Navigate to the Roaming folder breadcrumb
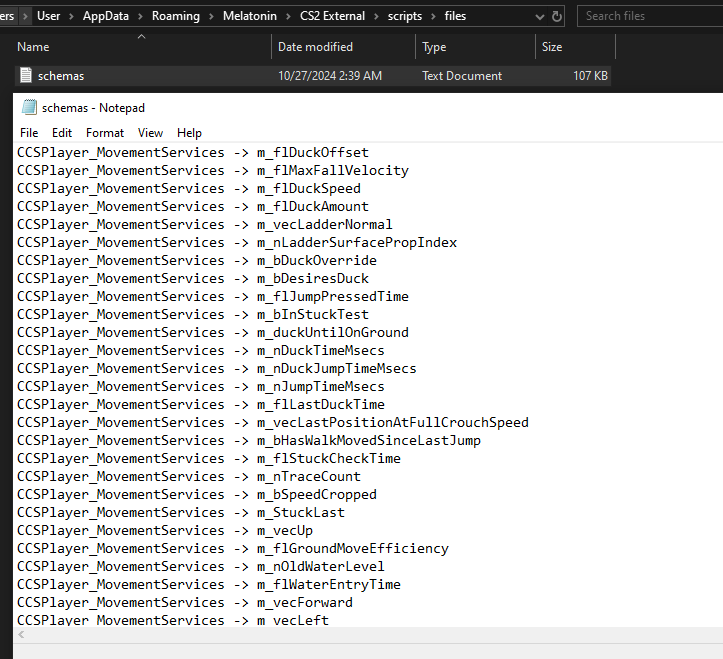 [175, 16]
